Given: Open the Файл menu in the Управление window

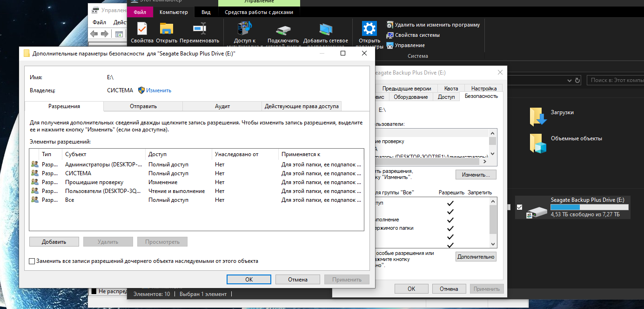Looking at the screenshot, I should click(99, 22).
